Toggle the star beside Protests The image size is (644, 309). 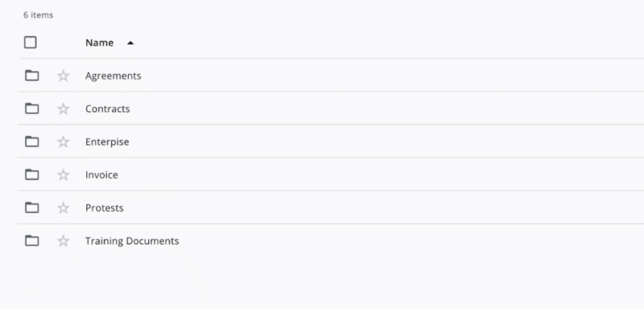(64, 208)
